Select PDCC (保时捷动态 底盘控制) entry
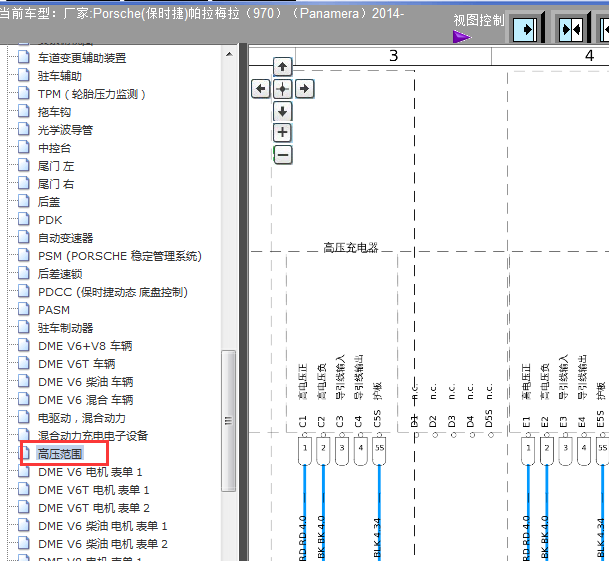Viewport: 609px width, 561px height. [x=113, y=292]
